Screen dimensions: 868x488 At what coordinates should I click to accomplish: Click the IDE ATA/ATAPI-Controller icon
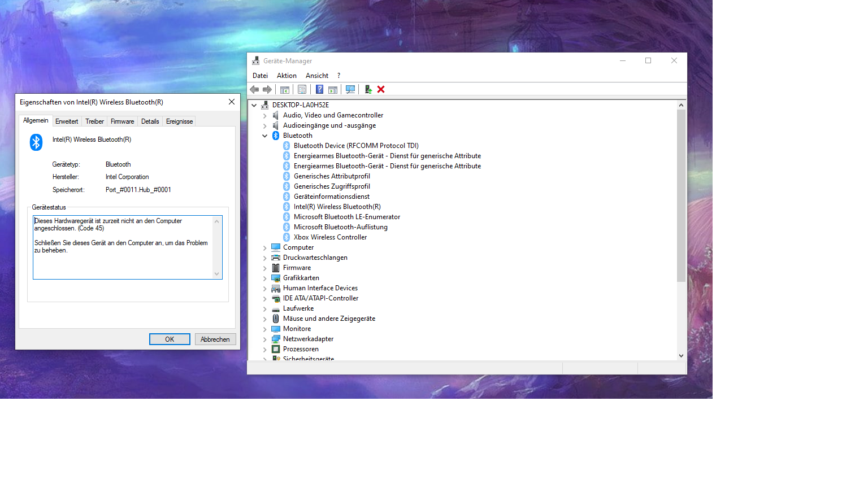coord(276,298)
